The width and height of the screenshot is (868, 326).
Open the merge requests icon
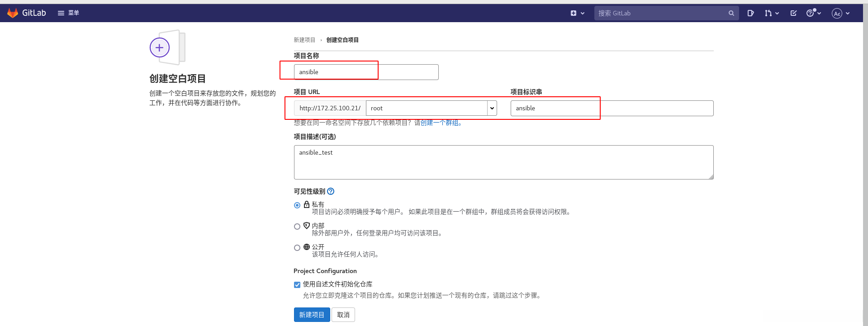768,13
